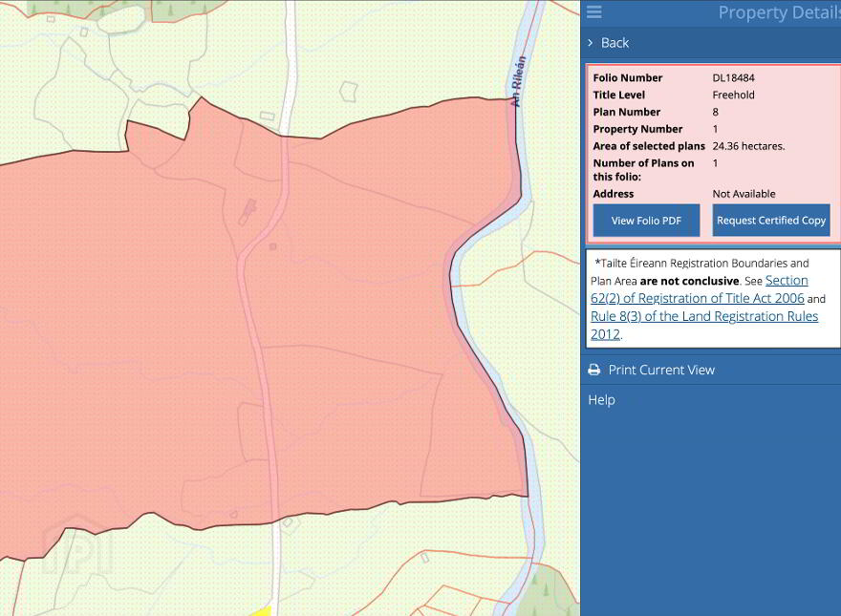Click address value Not Available
This screenshot has width=841, height=616.
pos(744,194)
